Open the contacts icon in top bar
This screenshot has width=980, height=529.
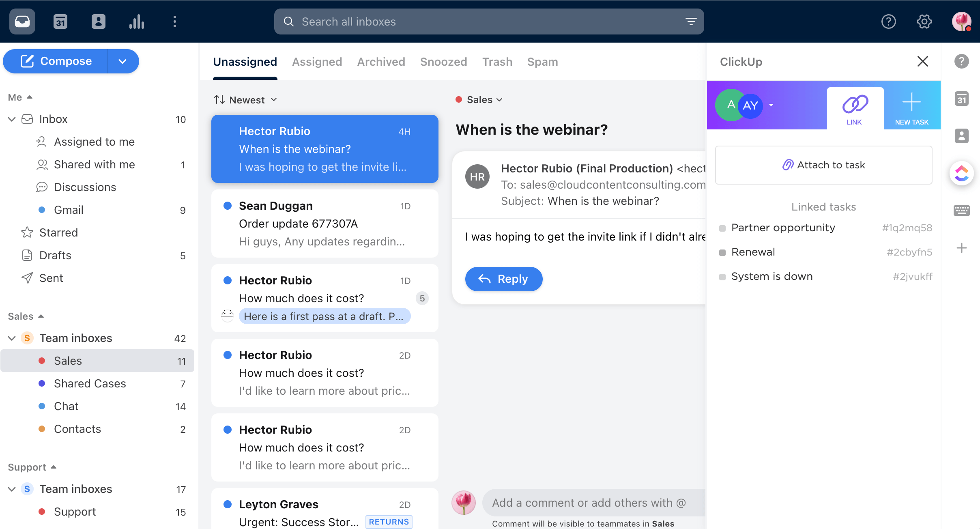98,22
